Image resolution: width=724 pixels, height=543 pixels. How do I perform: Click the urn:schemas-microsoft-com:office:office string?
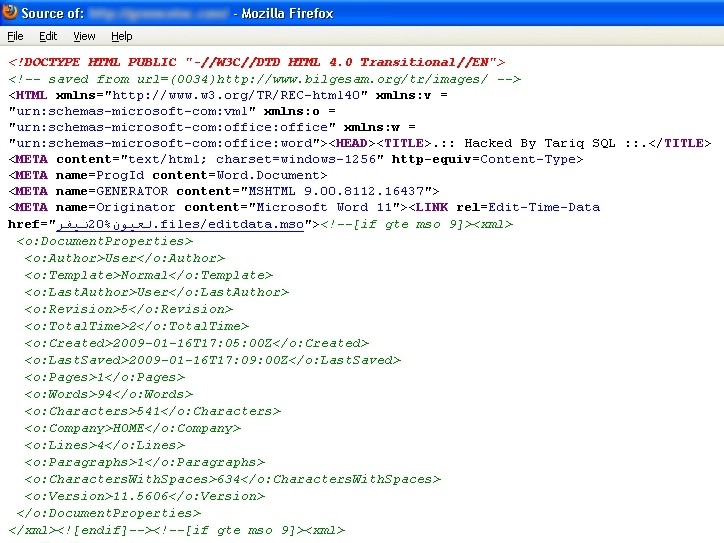[172, 127]
